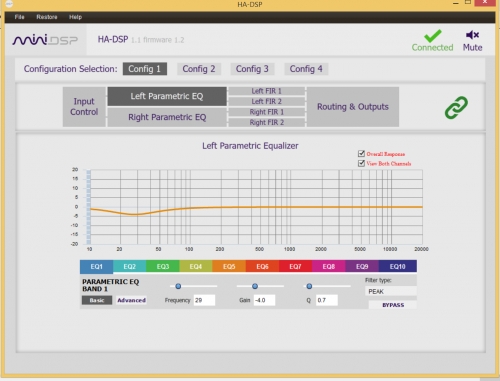The height and width of the screenshot is (381, 500).
Task: Select the EQ3 band
Action: pyautogui.click(x=163, y=267)
